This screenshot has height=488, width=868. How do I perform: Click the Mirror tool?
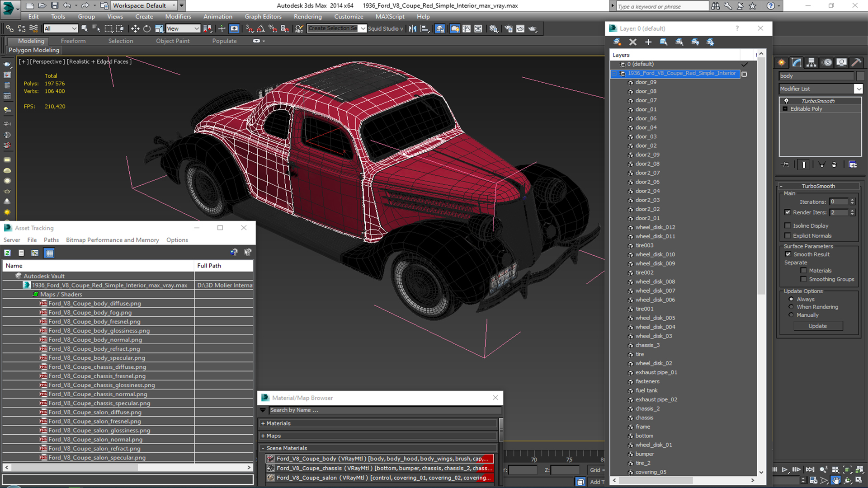[x=413, y=28]
